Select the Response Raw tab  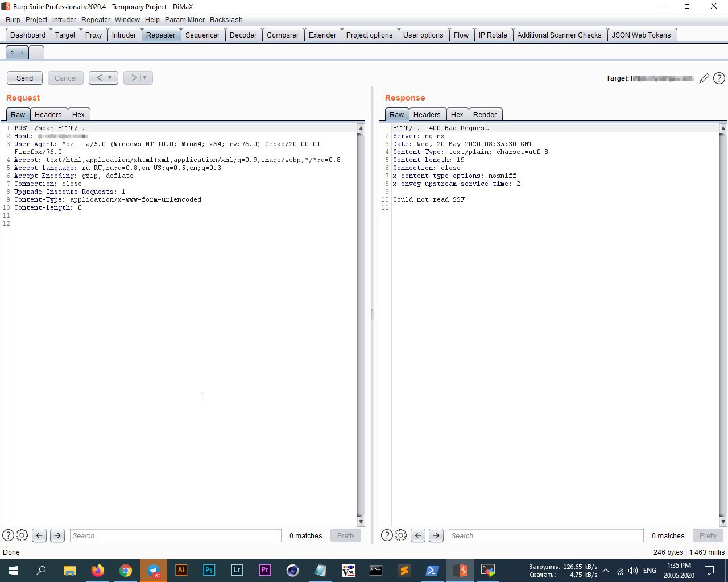point(397,114)
